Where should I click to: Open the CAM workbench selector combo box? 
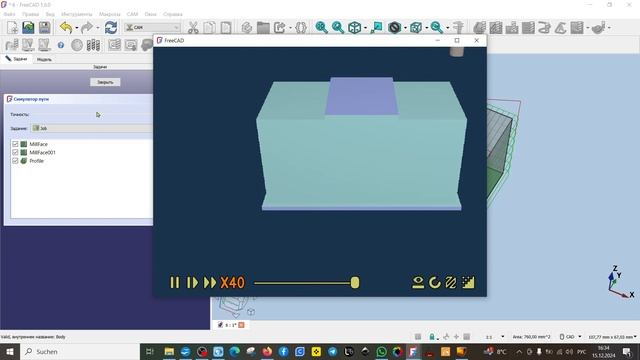coord(152,27)
